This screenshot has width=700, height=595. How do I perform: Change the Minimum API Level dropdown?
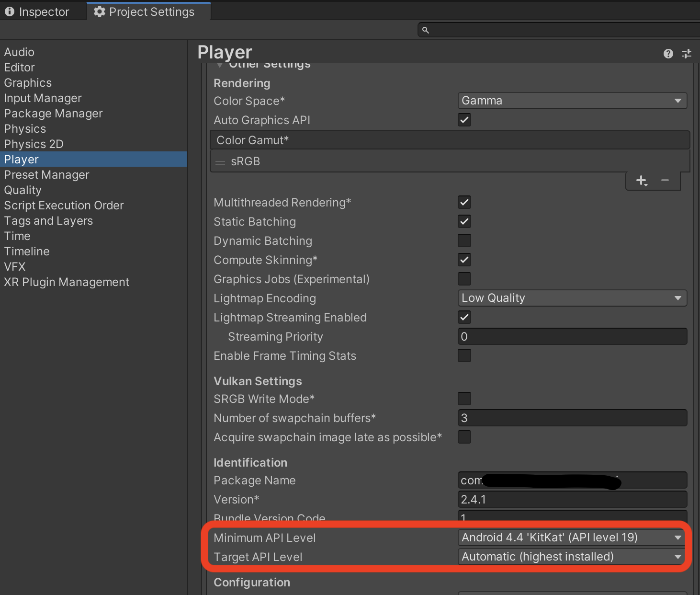coord(571,538)
